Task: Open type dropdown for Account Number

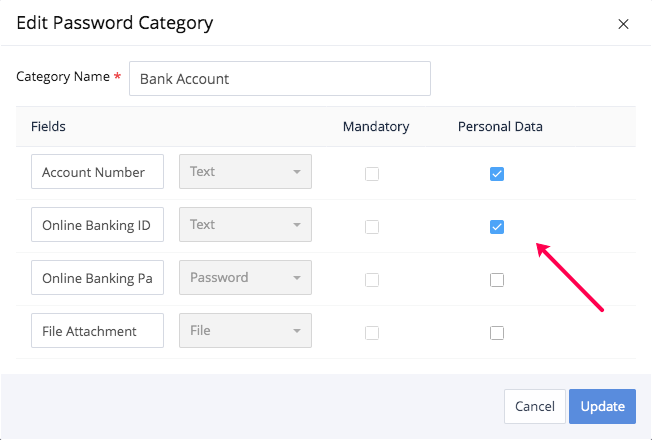Action: pos(245,172)
